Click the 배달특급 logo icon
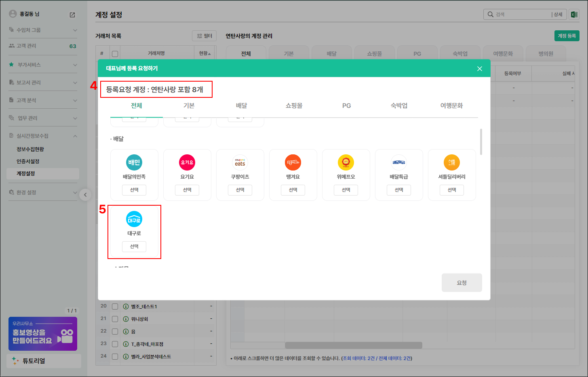The height and width of the screenshot is (377, 588). tap(399, 162)
